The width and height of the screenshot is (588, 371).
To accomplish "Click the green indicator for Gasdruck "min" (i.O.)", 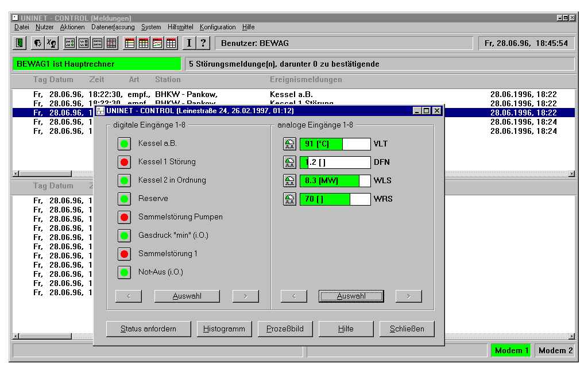I will (124, 235).
